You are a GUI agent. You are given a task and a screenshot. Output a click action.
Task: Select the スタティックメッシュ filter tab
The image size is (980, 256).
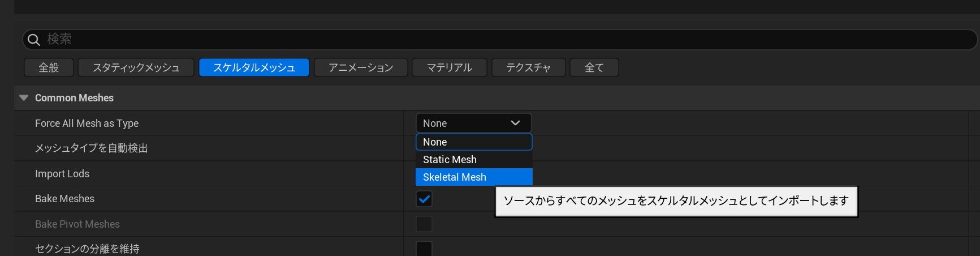point(136,67)
